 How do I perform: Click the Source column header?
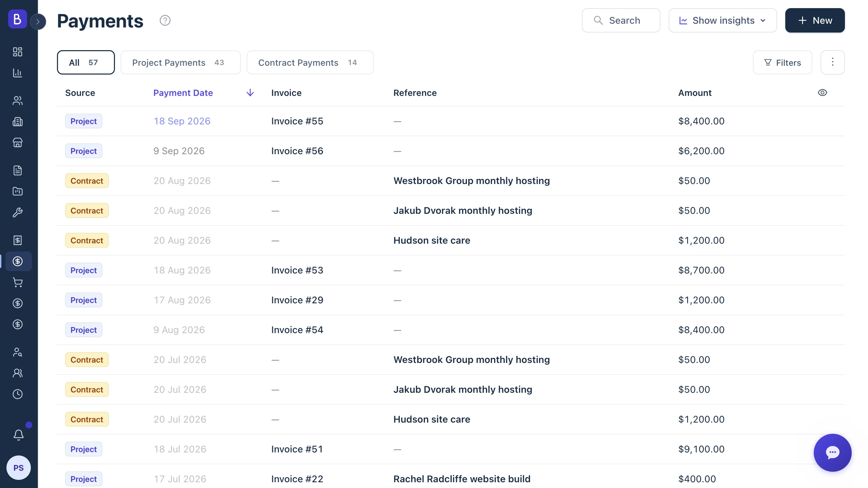point(80,93)
